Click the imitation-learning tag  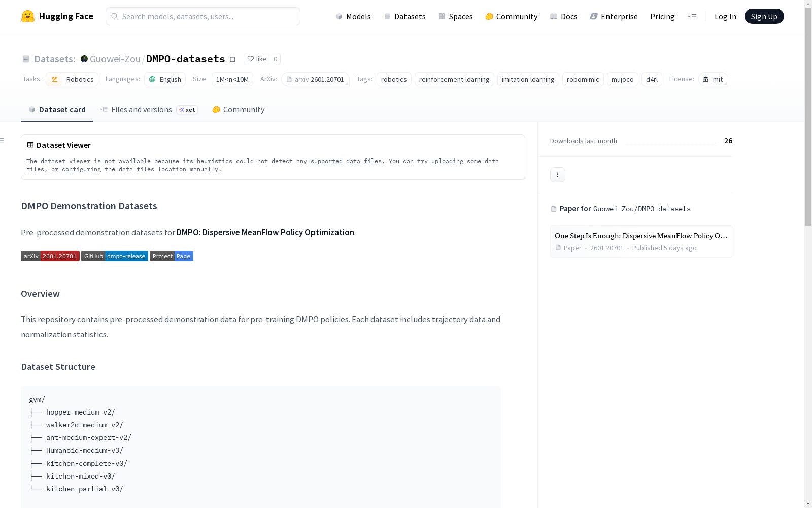click(528, 79)
